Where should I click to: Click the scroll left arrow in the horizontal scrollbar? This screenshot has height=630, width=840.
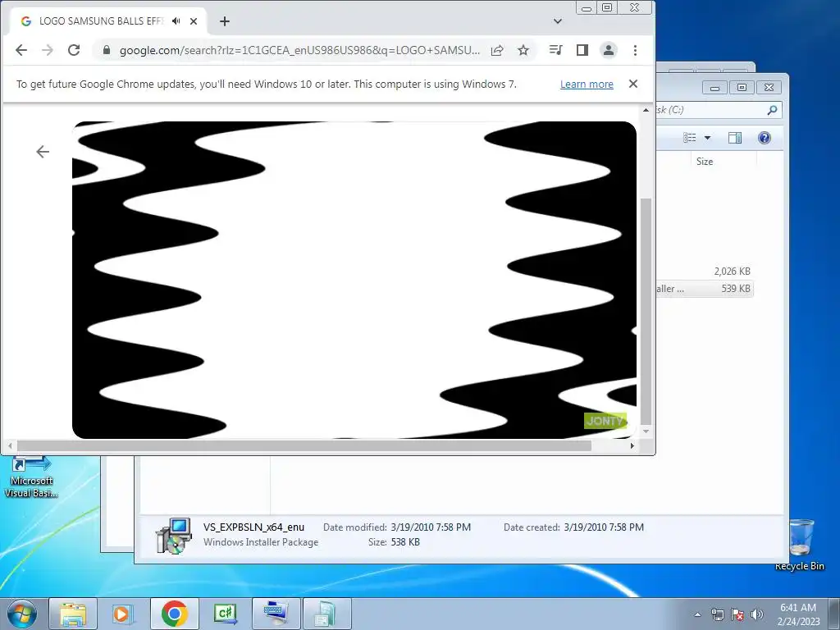coord(10,445)
